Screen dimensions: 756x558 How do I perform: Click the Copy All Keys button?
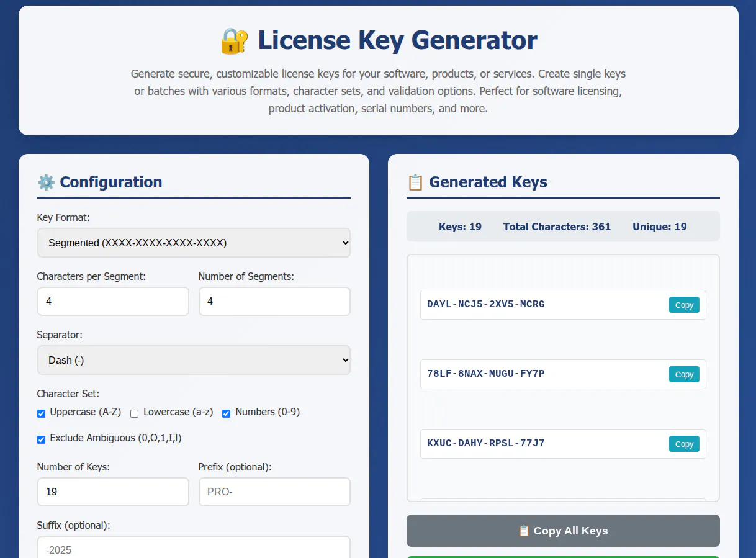coord(563,531)
